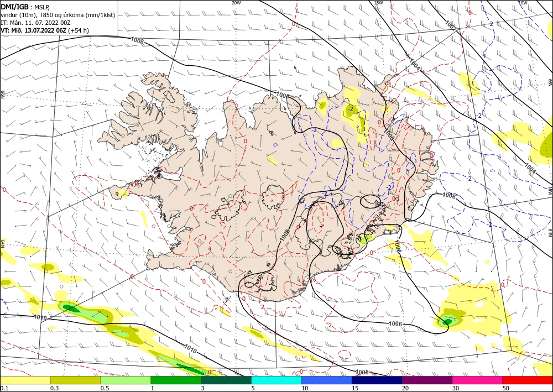Viewport: 553px width, 392px height.
Task: Click the '50' legend value
Action: 506,388
